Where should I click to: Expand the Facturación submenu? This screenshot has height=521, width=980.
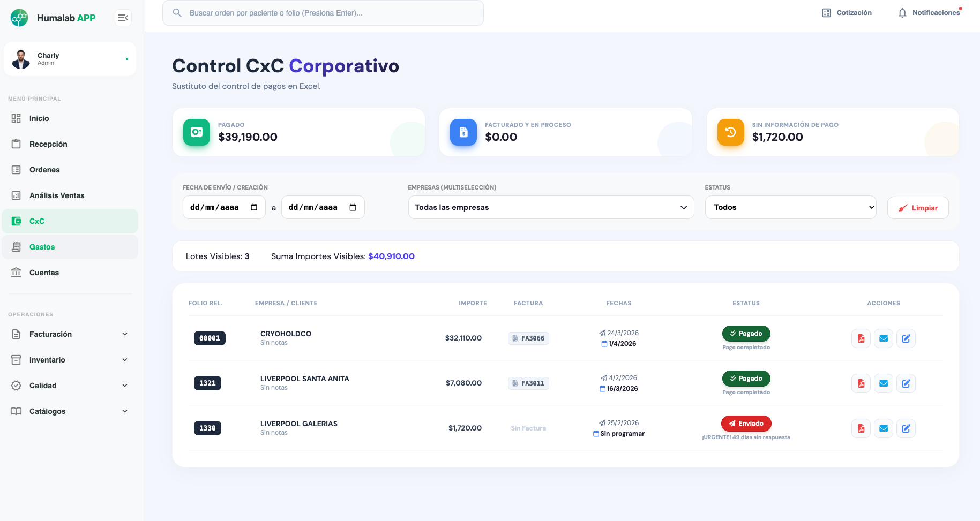pyautogui.click(x=70, y=334)
